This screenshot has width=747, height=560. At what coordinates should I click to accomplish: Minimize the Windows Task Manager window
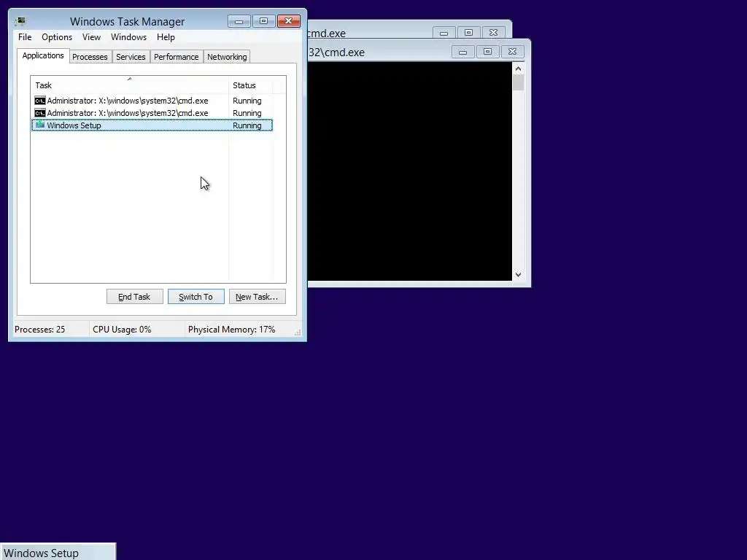(x=239, y=21)
